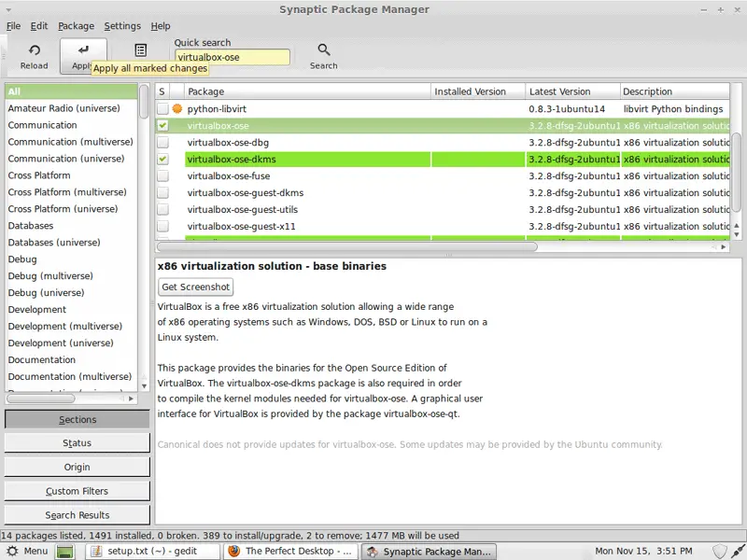Screen dimensions: 747x560
Task: Toggle the python-libvirt package checkbox
Action: [162, 108]
